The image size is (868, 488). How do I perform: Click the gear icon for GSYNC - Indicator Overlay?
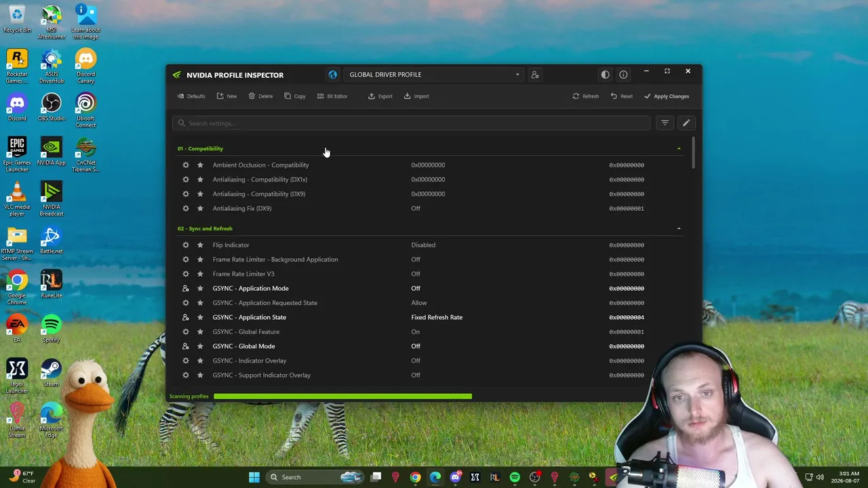186,361
